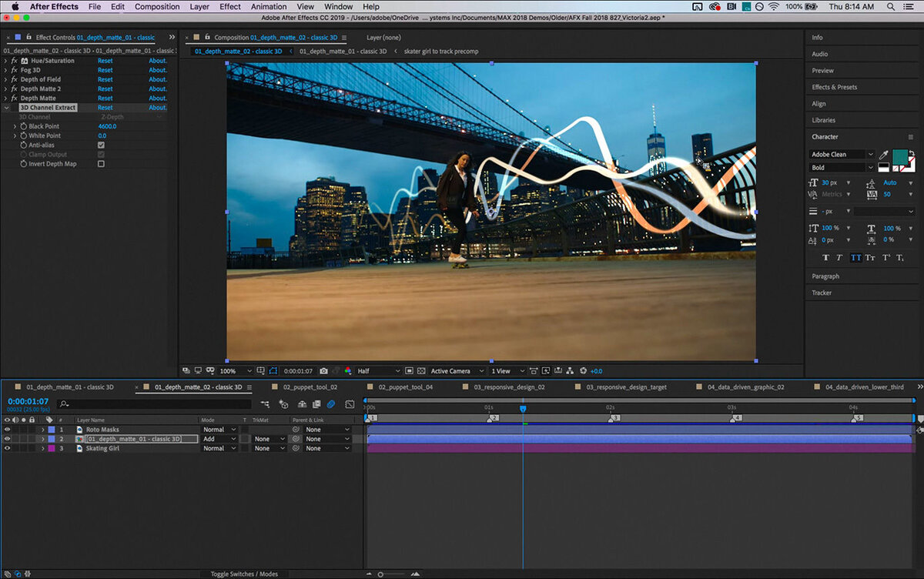This screenshot has width=924, height=579.
Task: Open the Half resolution dropdown
Action: pyautogui.click(x=379, y=371)
